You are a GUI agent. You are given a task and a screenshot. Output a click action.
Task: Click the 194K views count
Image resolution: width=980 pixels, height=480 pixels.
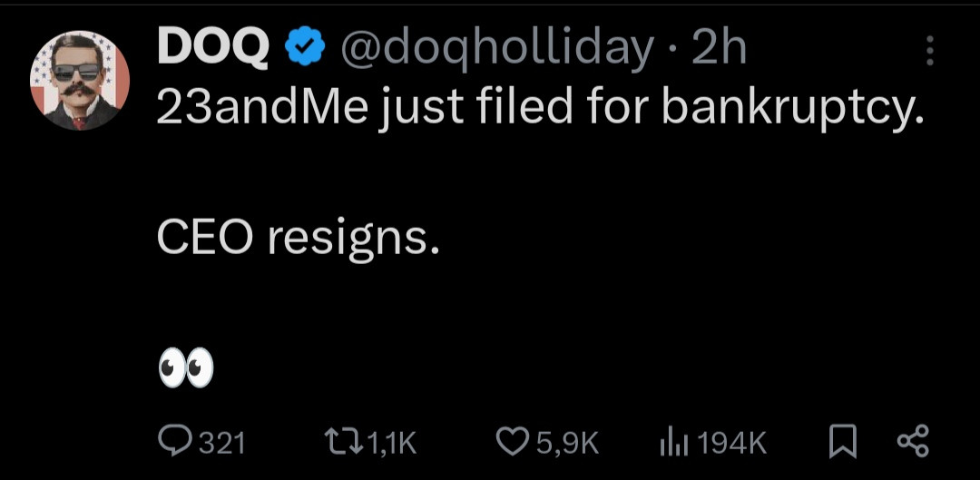734,443
